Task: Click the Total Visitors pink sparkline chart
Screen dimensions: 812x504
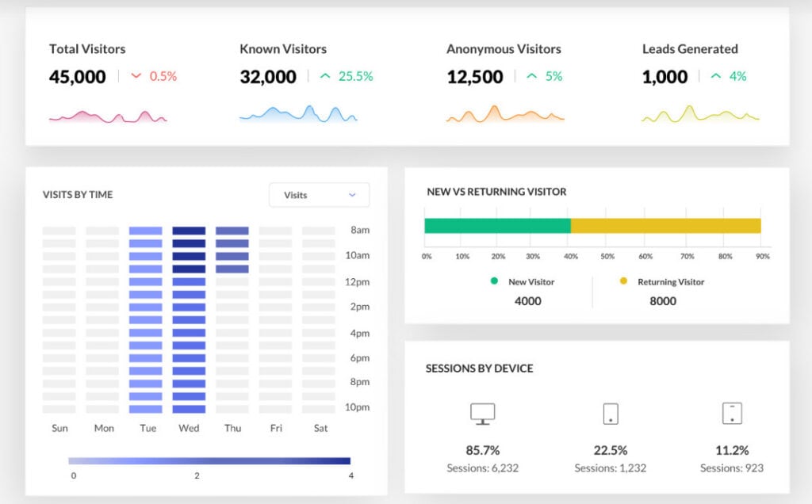Action: (108, 116)
